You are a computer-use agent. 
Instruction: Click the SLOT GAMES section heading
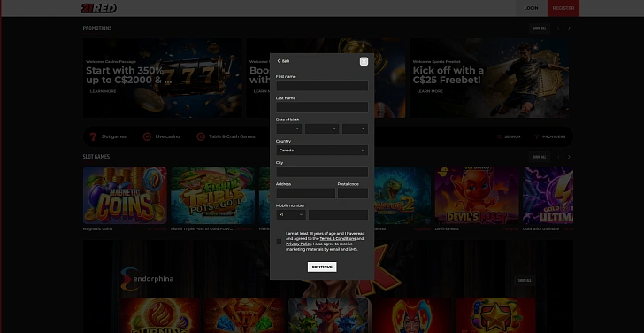(x=96, y=157)
